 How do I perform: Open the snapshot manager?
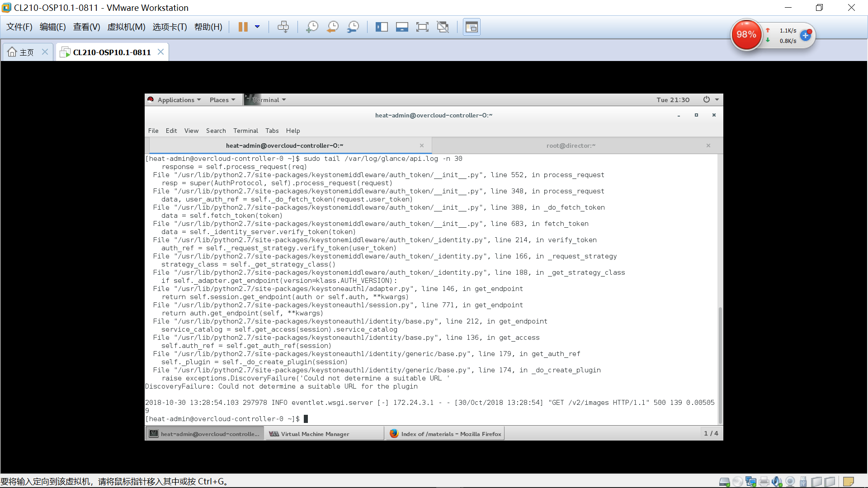point(353,27)
